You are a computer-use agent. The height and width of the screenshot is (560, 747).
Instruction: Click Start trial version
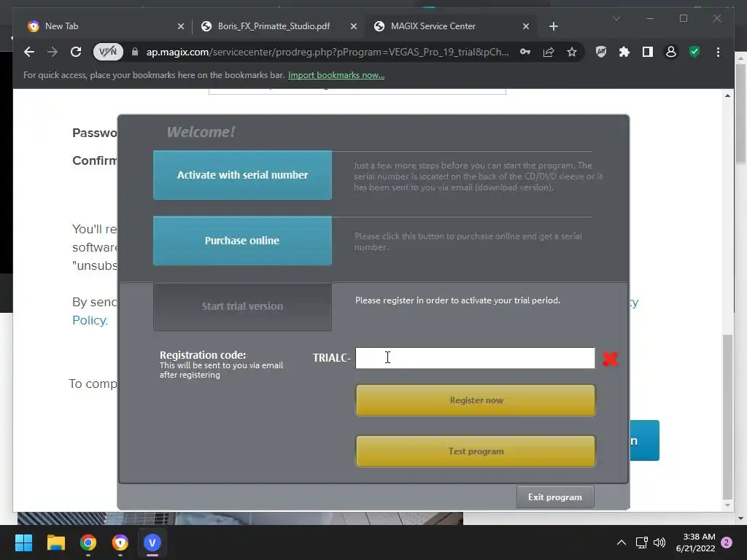click(242, 306)
